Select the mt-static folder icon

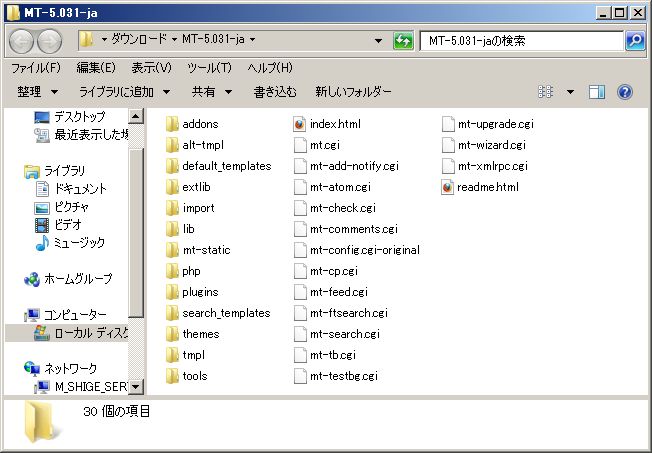172,250
